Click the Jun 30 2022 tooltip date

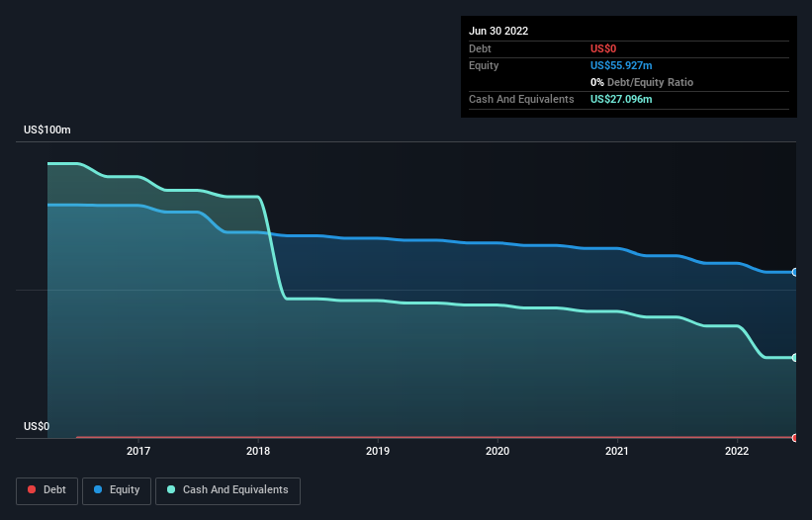pos(498,31)
